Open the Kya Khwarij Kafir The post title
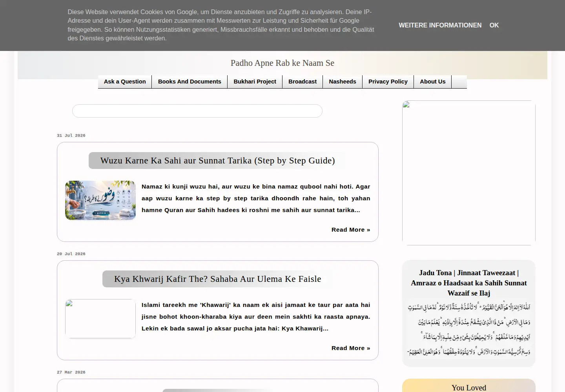The height and width of the screenshot is (392, 565). tap(218, 279)
